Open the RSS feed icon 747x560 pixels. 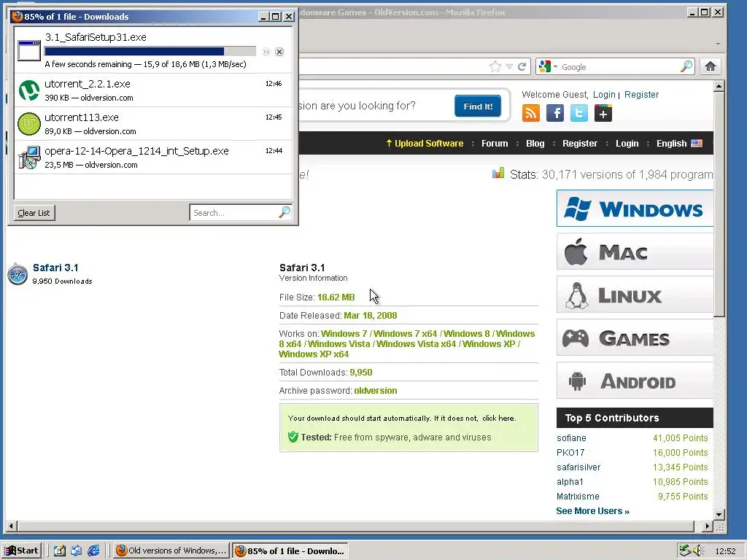(x=531, y=113)
